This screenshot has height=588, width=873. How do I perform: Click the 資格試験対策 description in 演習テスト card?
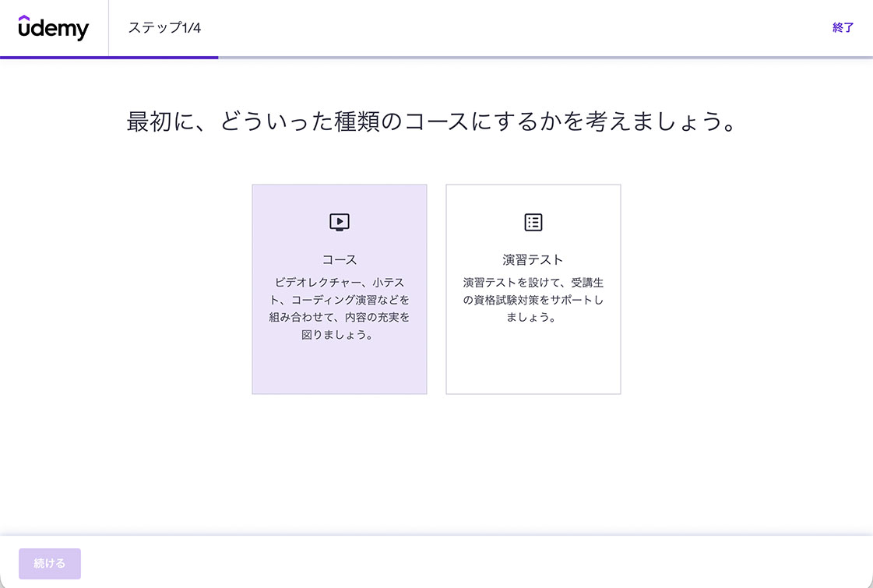(x=533, y=300)
